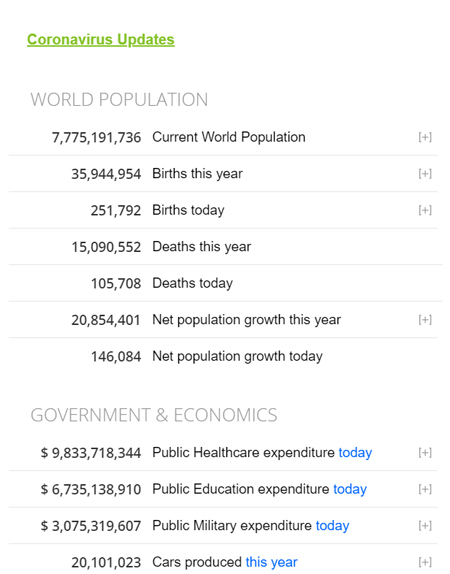This screenshot has height=574, width=450.
Task: Open the Coronavirus Updates link
Action: (x=101, y=40)
